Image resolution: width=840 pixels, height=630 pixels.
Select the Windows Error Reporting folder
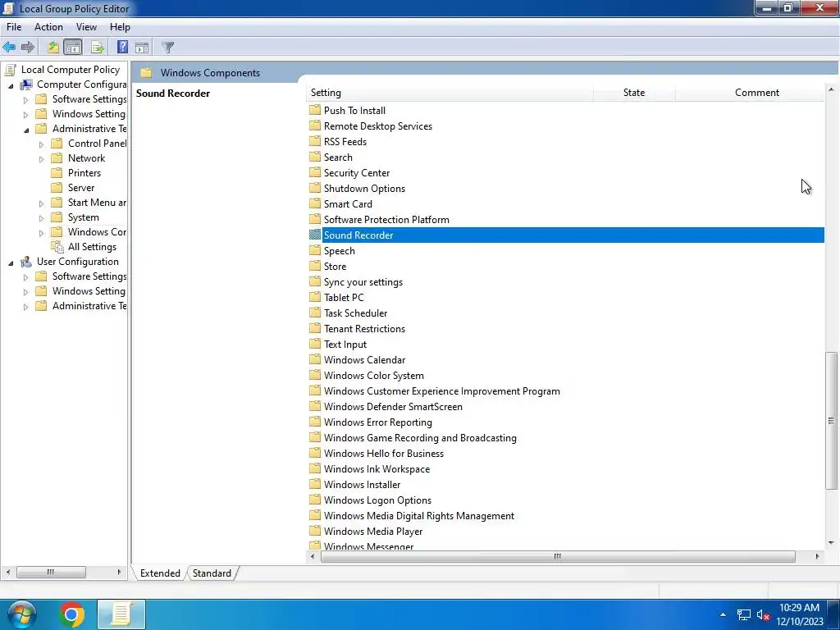377,422
